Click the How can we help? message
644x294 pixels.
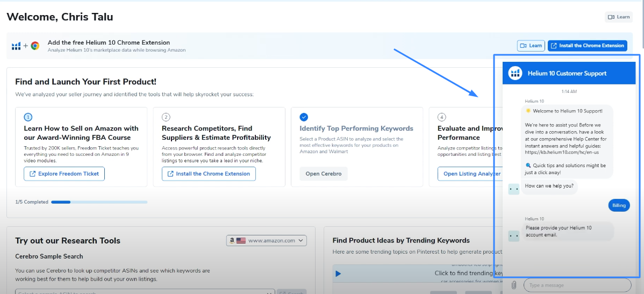tap(549, 186)
